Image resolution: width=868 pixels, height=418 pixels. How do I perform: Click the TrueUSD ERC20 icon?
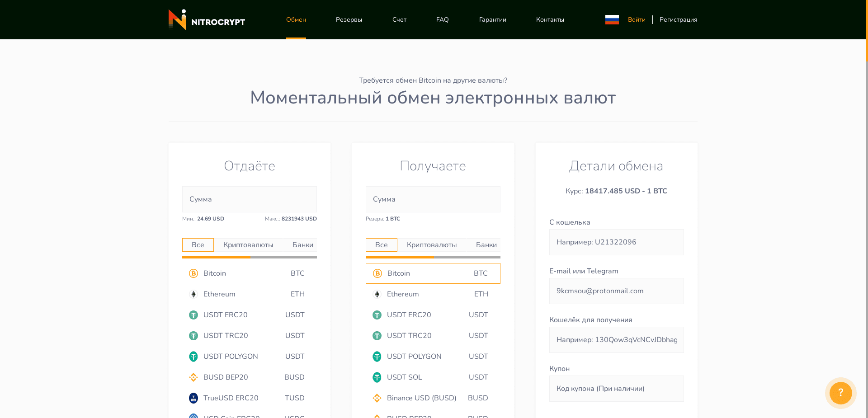pos(193,398)
